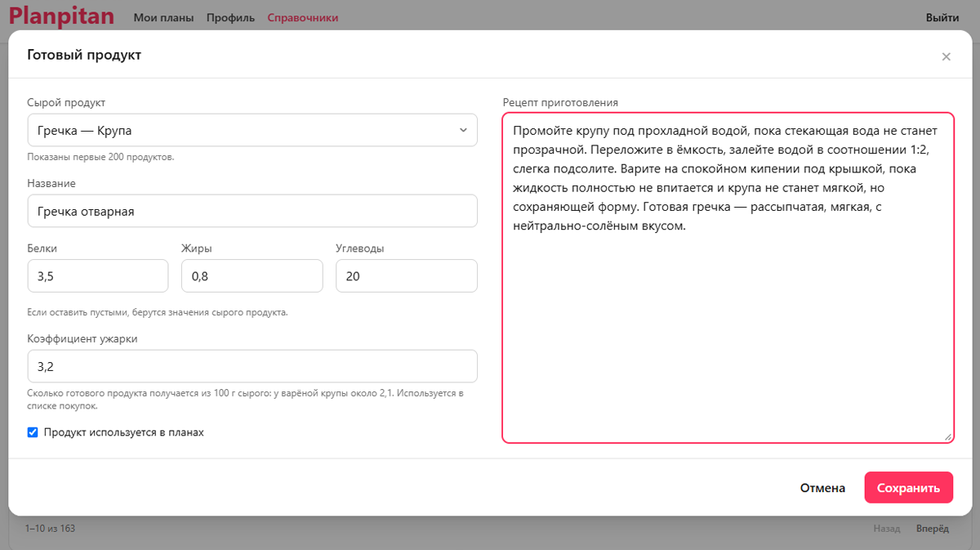Viewport: 980px width, 550px height.
Task: Focus the Коэффициент ужарки field
Action: tap(252, 366)
